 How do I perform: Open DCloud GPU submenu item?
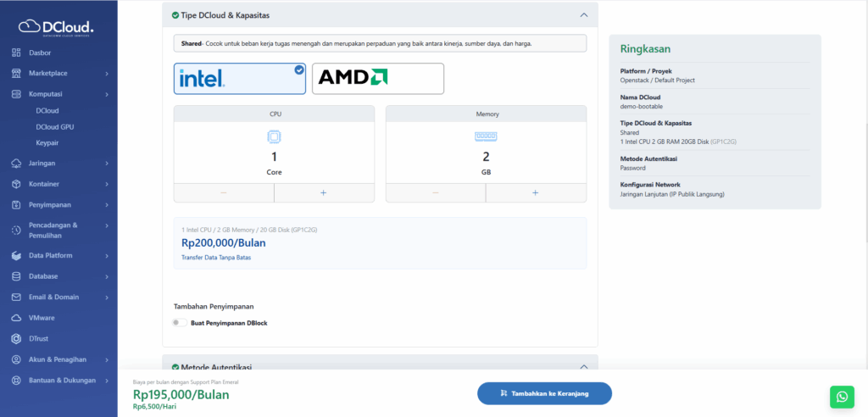click(54, 126)
